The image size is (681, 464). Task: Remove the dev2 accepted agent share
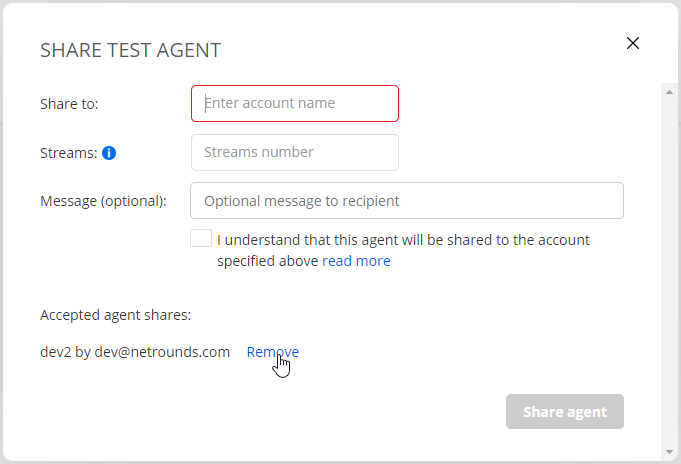click(272, 352)
